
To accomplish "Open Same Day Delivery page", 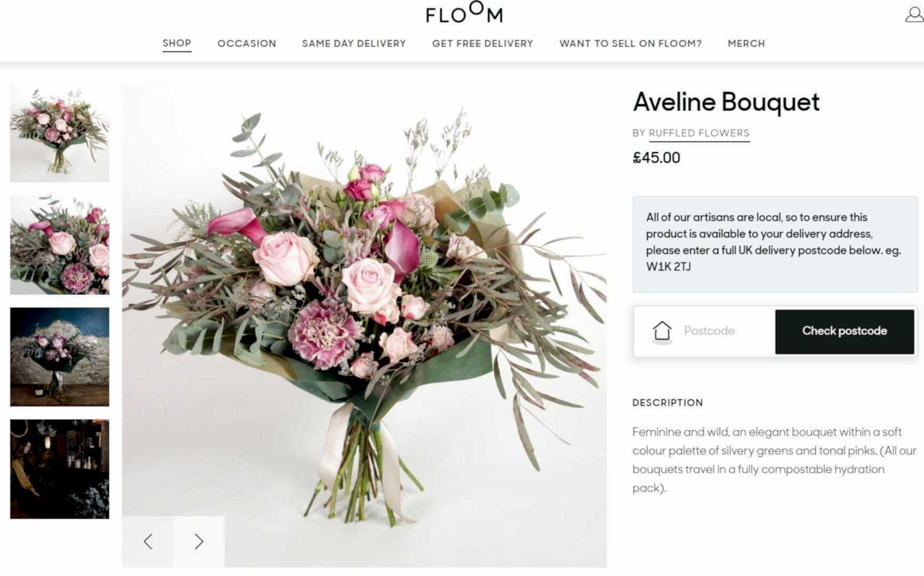I will point(354,44).
